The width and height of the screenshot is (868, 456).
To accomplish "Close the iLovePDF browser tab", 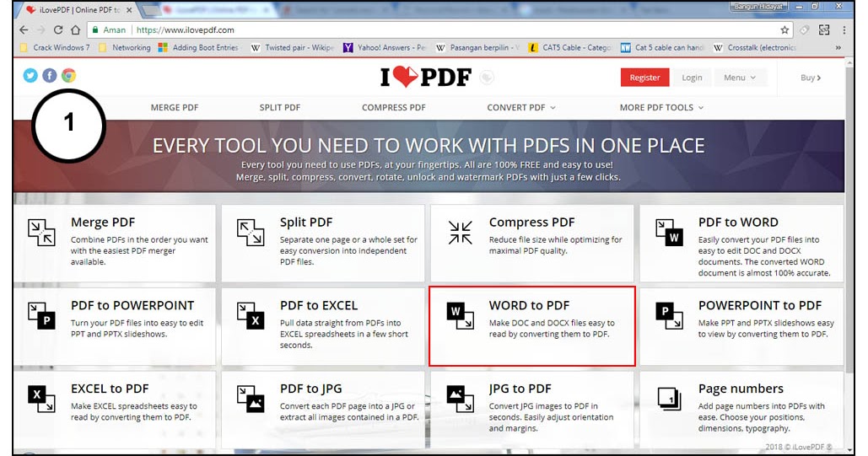I will 129,10.
